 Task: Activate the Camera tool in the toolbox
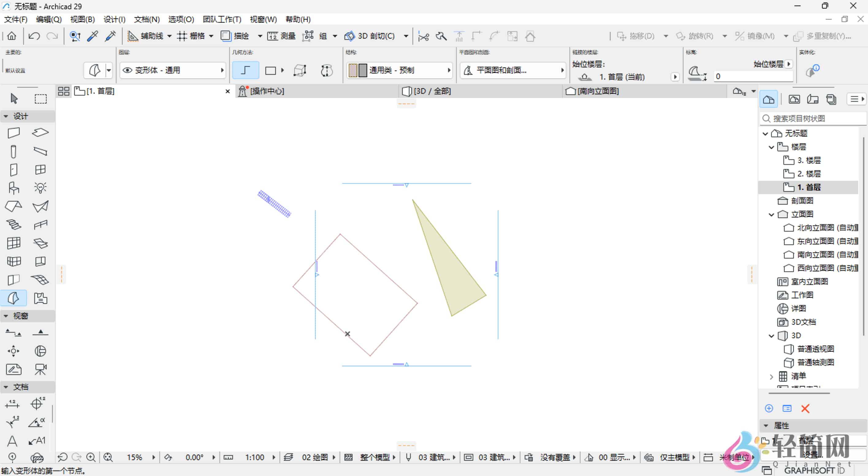40,369
